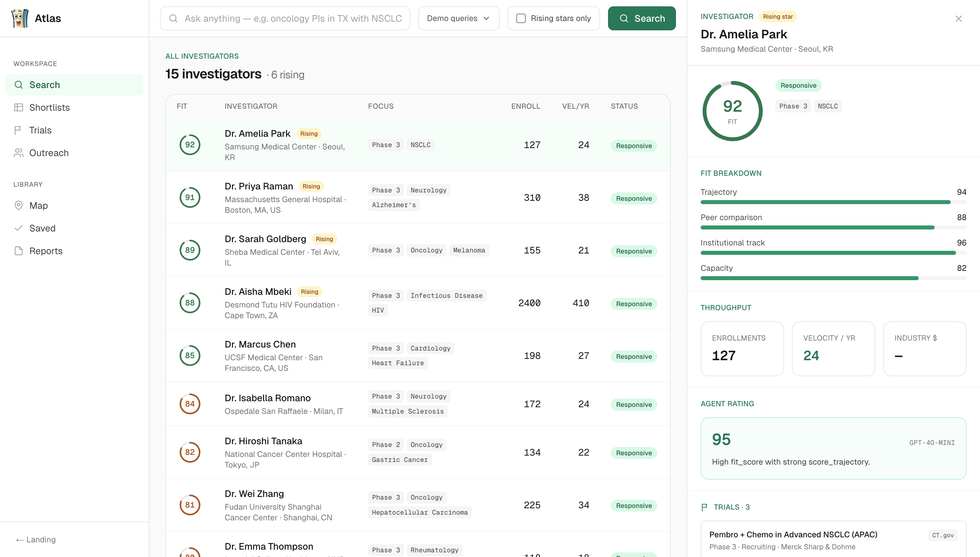Click the Enrollments 127 throughput card
The height and width of the screenshot is (557, 980).
[742, 349]
